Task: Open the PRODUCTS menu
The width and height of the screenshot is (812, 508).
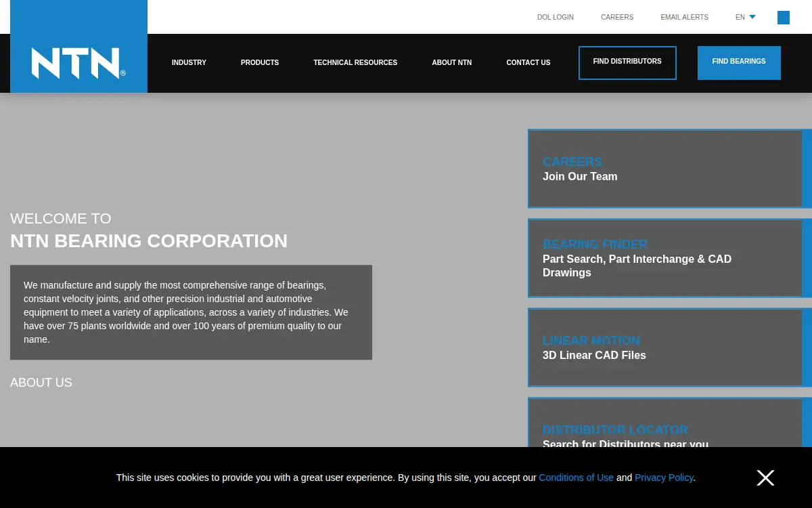Action: pos(260,62)
